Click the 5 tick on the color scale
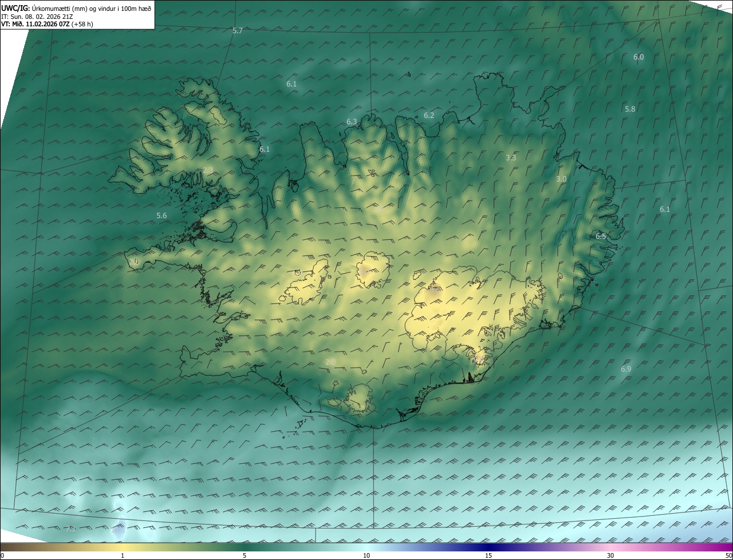The image size is (733, 560). pyautogui.click(x=245, y=555)
